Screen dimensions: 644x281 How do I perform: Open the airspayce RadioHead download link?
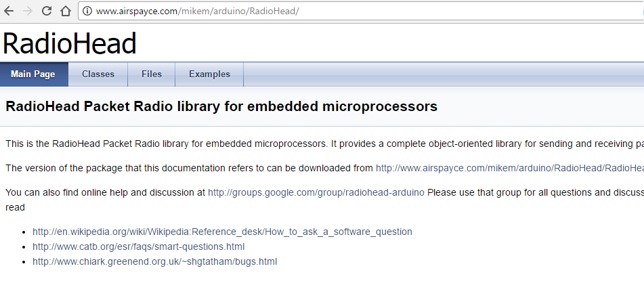[509, 168]
